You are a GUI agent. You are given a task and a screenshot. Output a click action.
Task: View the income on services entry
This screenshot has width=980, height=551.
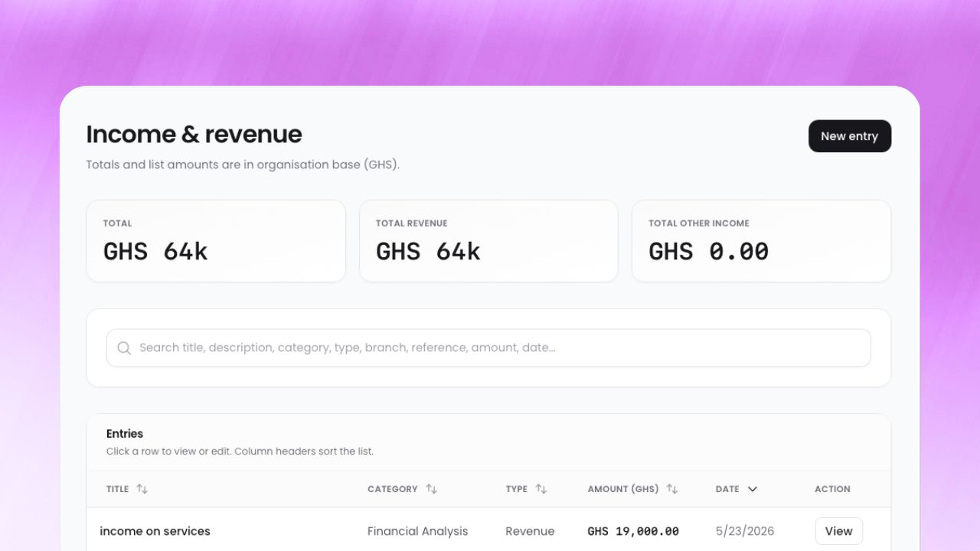[838, 531]
